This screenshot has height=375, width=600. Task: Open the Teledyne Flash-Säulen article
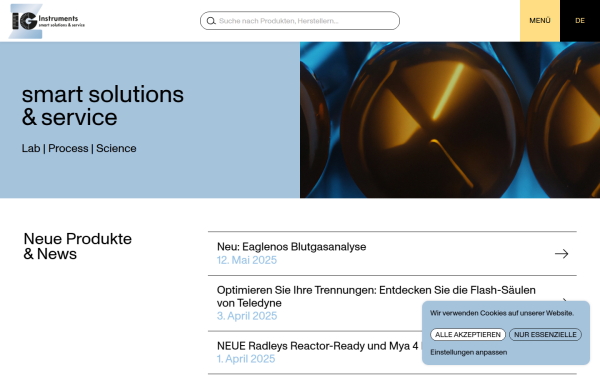coord(376,296)
